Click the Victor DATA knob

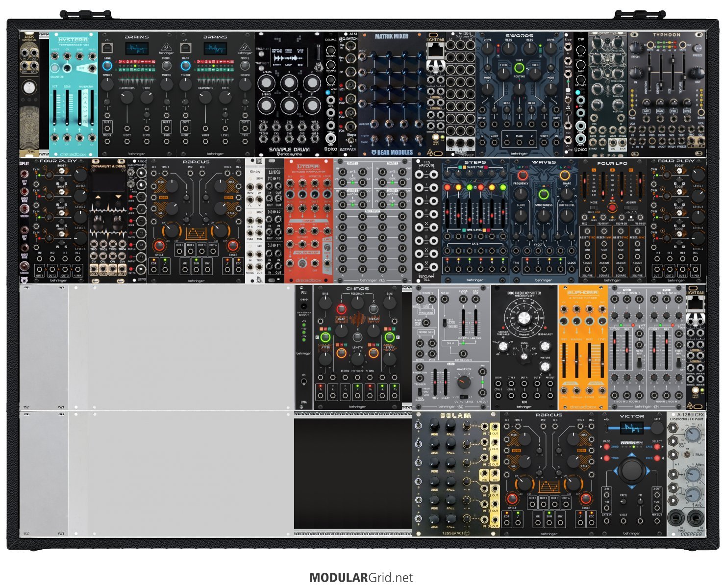(x=657, y=428)
